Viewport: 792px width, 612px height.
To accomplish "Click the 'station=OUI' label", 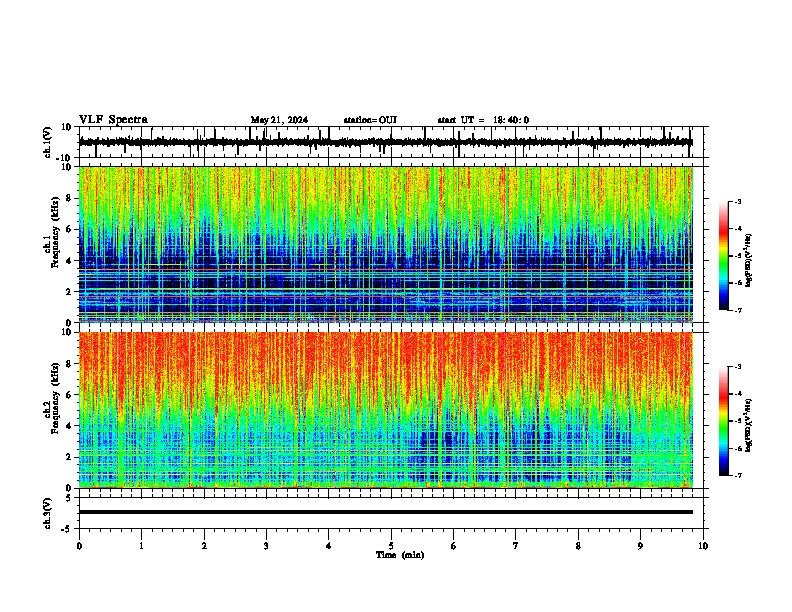I will (x=370, y=120).
